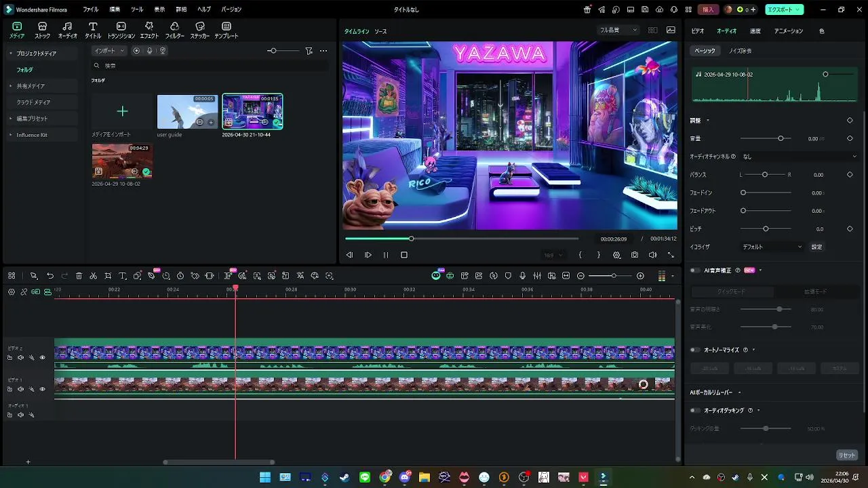Viewport: 868px width, 488px height.
Task: Hide the ビデオ 1 track eye icon
Action: click(x=42, y=389)
